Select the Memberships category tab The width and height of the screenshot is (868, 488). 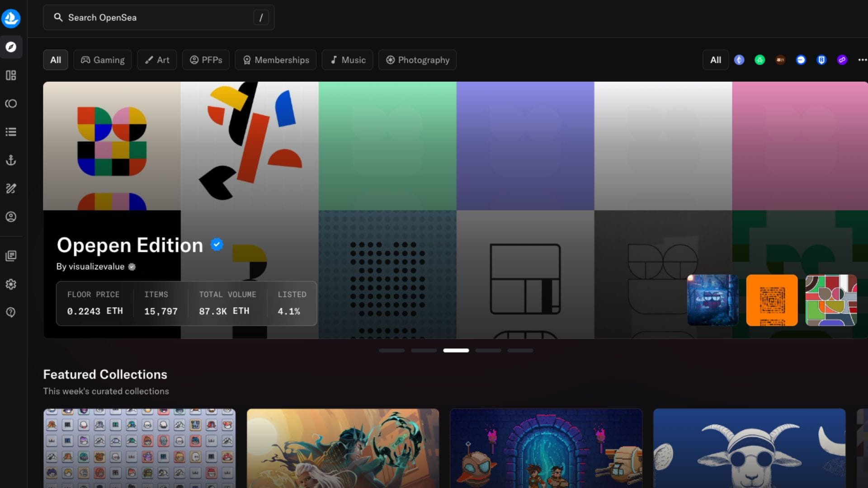pos(276,60)
